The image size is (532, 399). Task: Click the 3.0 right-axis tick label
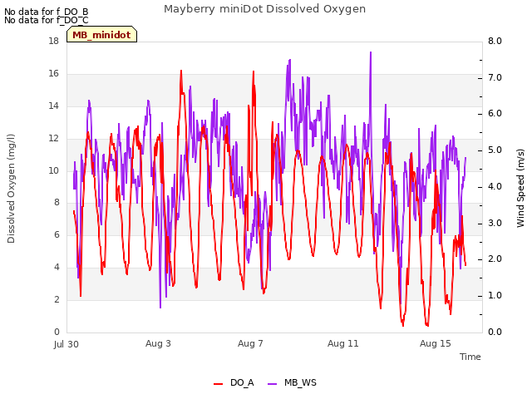point(495,223)
